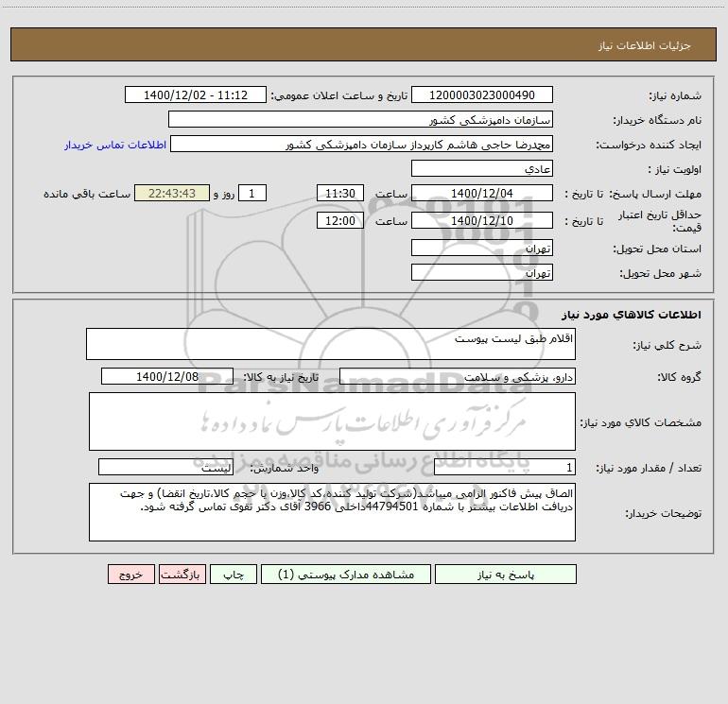The image size is (728, 704).
Task: Click the مهلت ارسال پاسخ label
Action: tap(654, 194)
